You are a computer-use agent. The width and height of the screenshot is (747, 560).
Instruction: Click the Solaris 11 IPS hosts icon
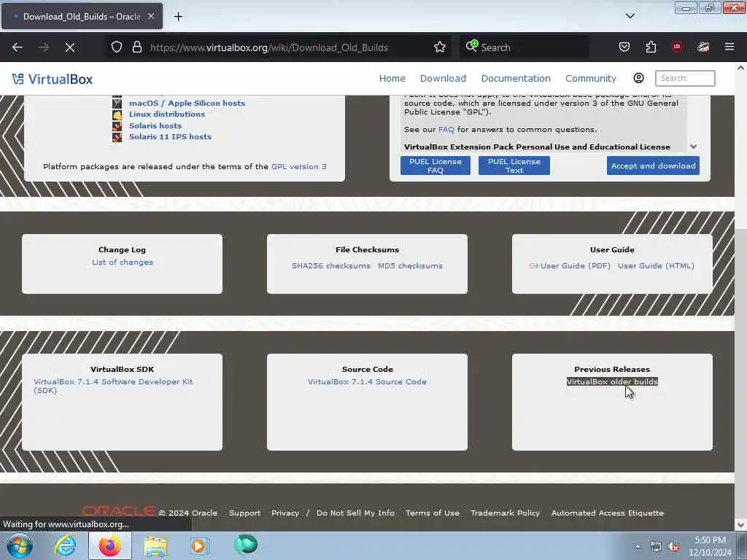117,137
